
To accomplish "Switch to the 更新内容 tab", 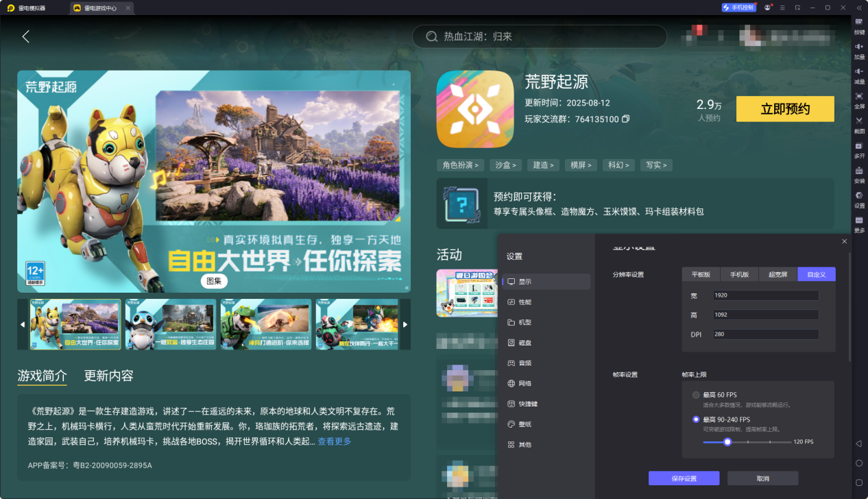I will (109, 376).
